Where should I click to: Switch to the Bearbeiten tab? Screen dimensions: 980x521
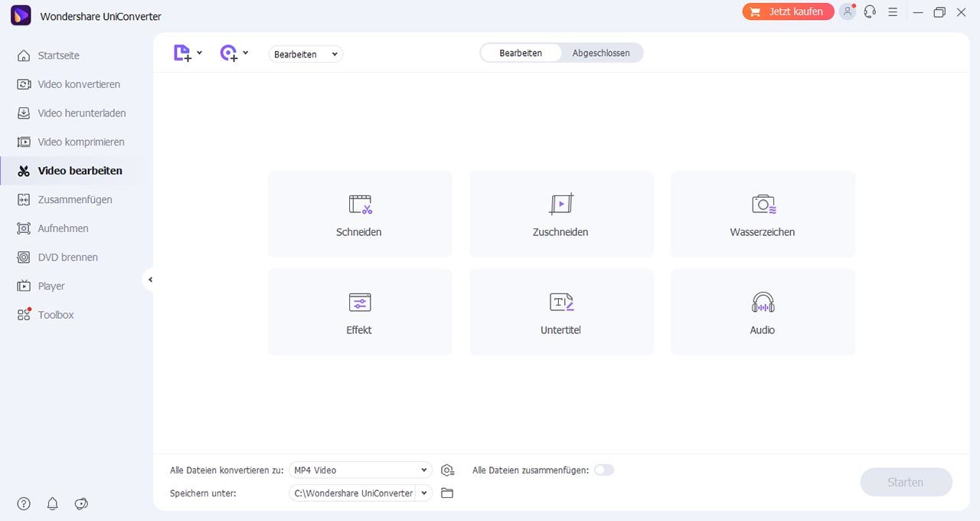521,53
